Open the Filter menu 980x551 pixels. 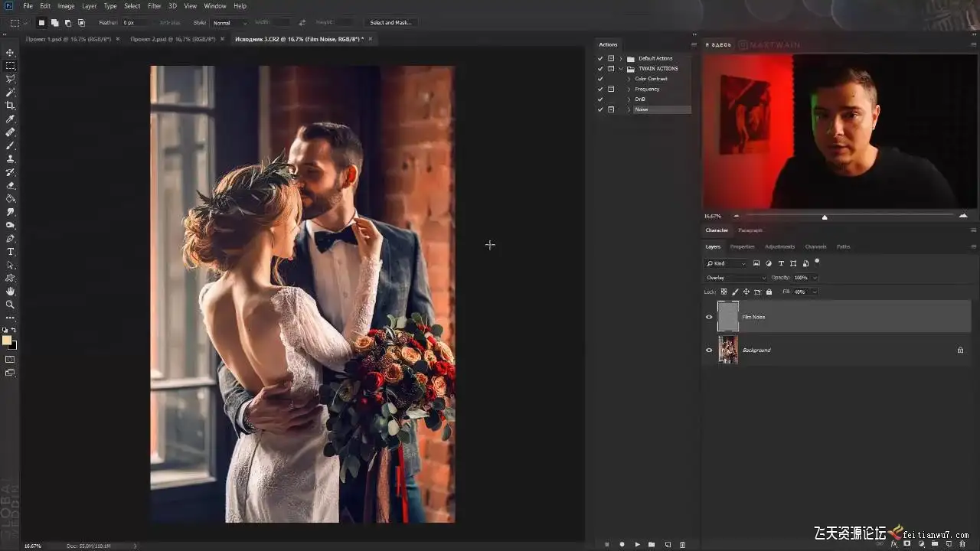point(155,6)
